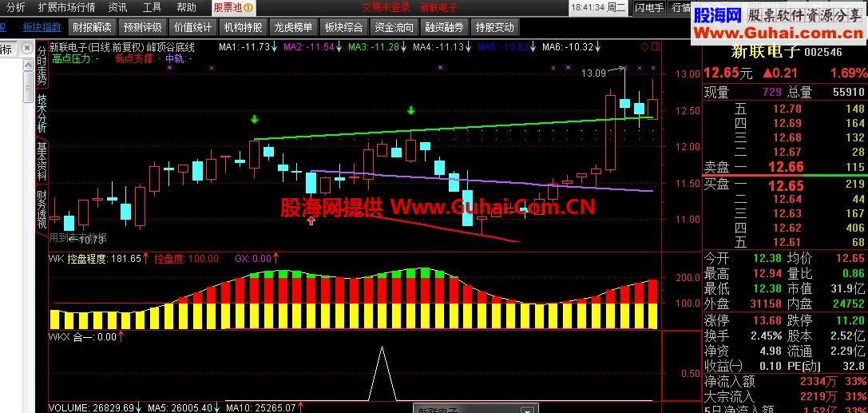
Task: Select the red up-arrow valley marker
Action: click(311, 221)
